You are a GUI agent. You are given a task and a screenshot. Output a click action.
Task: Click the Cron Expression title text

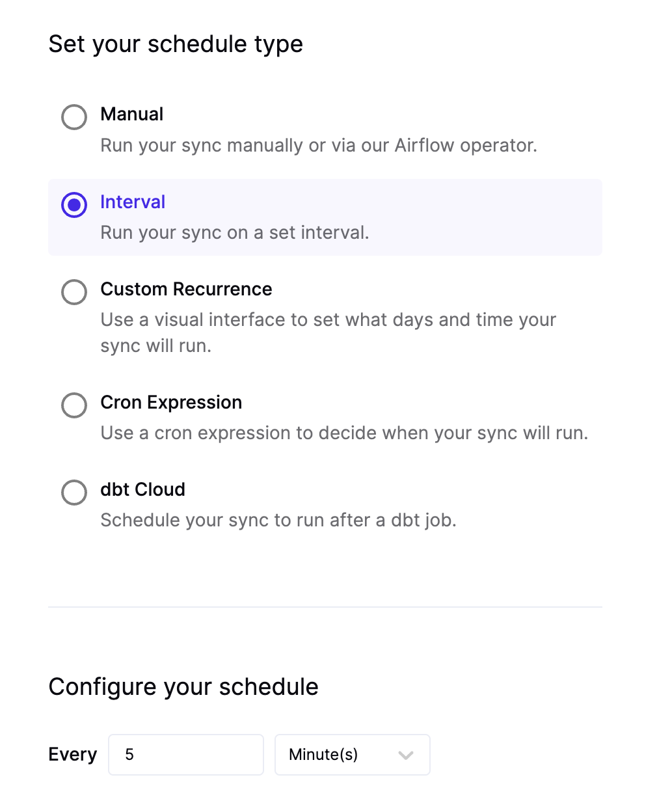[171, 402]
